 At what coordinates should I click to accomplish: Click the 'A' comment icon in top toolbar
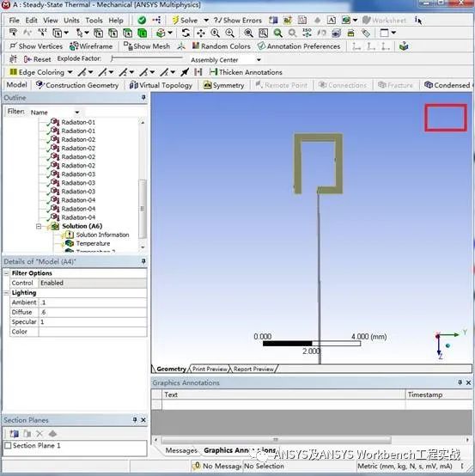(x=332, y=21)
